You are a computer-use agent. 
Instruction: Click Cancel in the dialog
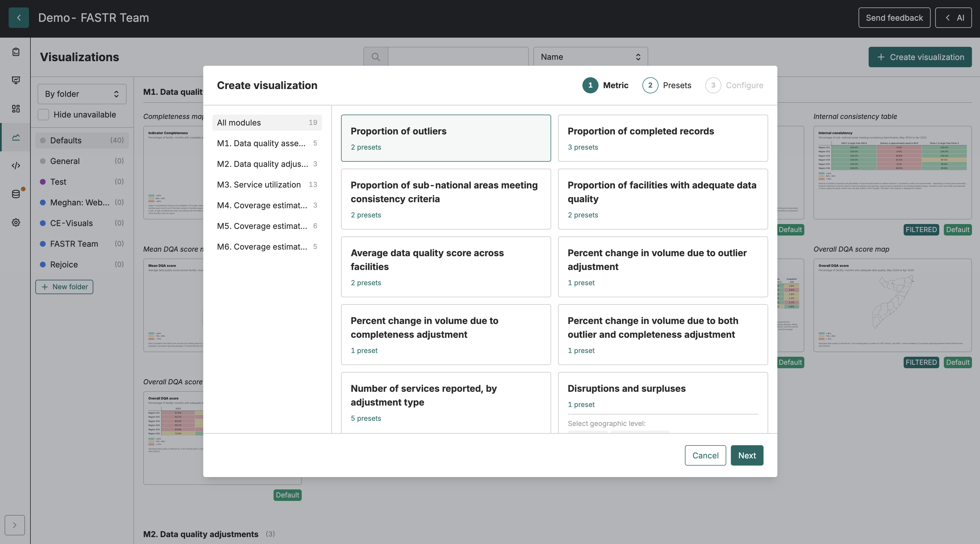tap(705, 455)
